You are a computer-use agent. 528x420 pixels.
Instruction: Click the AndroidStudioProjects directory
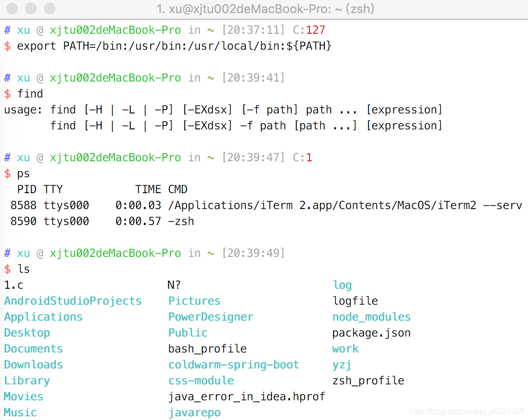73,301
